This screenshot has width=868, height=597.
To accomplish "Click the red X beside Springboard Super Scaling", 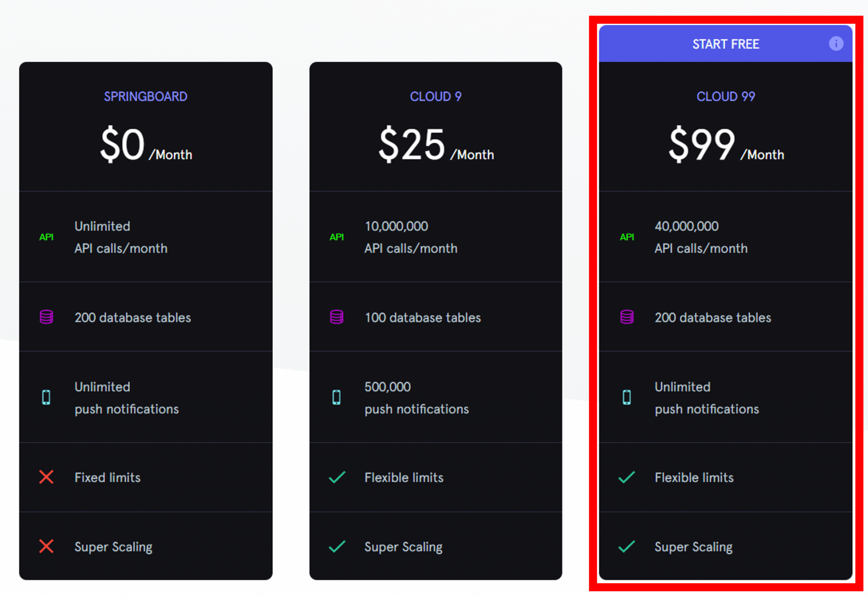I will point(46,546).
